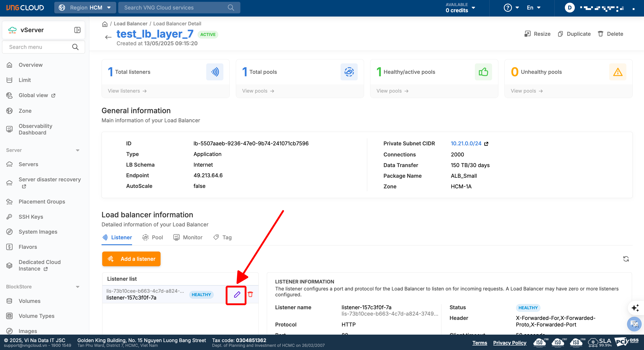Viewport: 644px width, 350px height.
Task: Go back using the left arrow
Action: pos(108,37)
